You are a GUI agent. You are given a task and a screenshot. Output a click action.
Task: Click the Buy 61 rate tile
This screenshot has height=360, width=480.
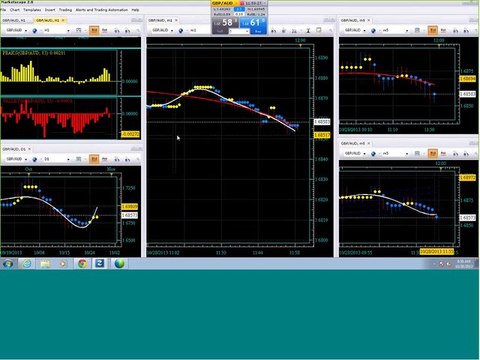tap(253, 22)
